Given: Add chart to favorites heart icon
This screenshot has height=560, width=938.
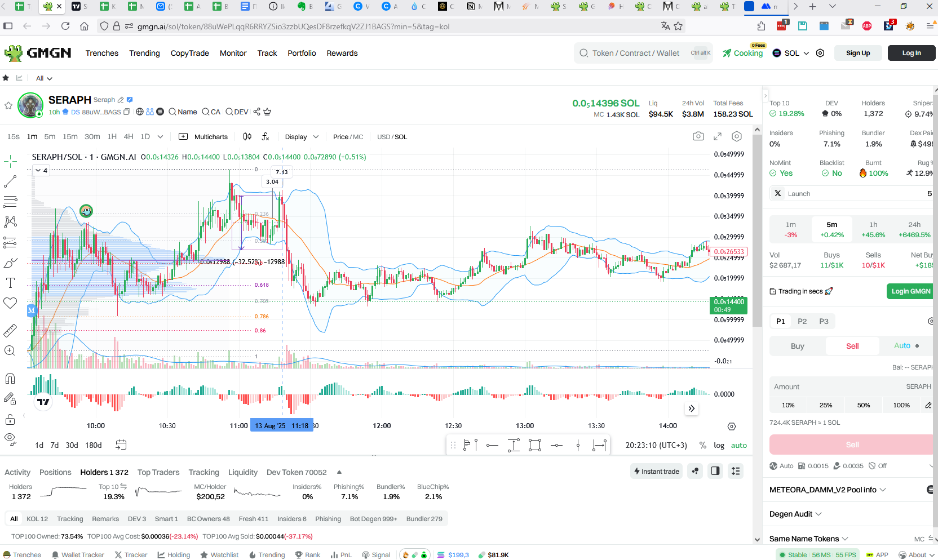Looking at the screenshot, I should (10, 303).
